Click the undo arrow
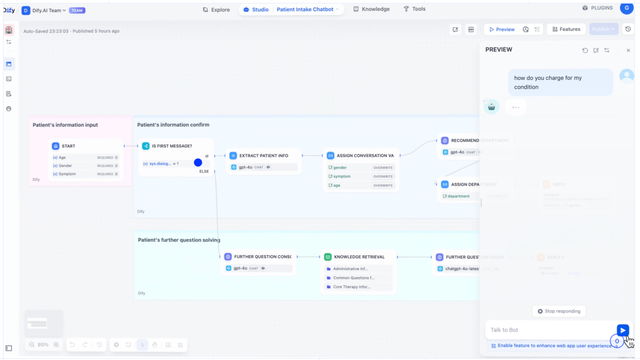 coord(72,345)
